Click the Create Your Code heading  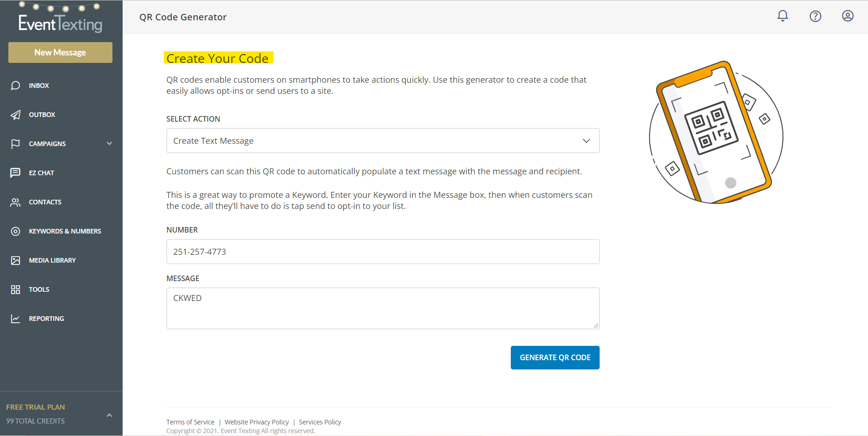(217, 58)
